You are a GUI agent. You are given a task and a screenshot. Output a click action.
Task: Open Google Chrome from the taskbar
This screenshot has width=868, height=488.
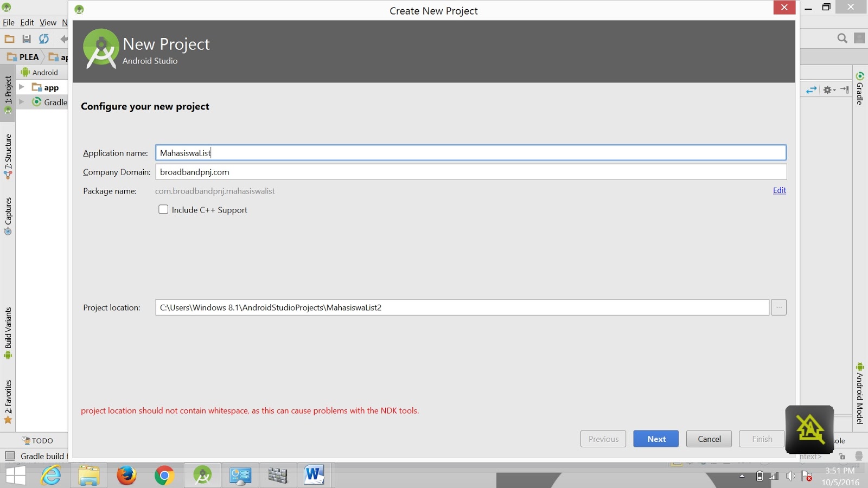pos(164,475)
